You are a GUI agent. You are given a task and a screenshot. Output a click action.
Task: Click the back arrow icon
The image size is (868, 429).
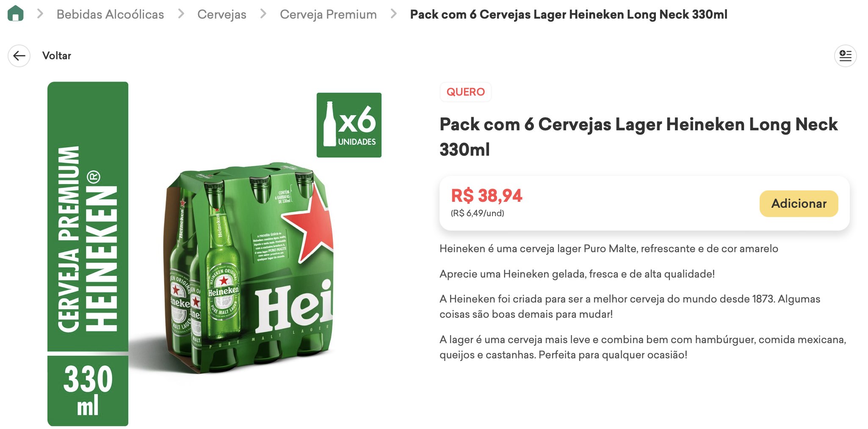tap(19, 56)
